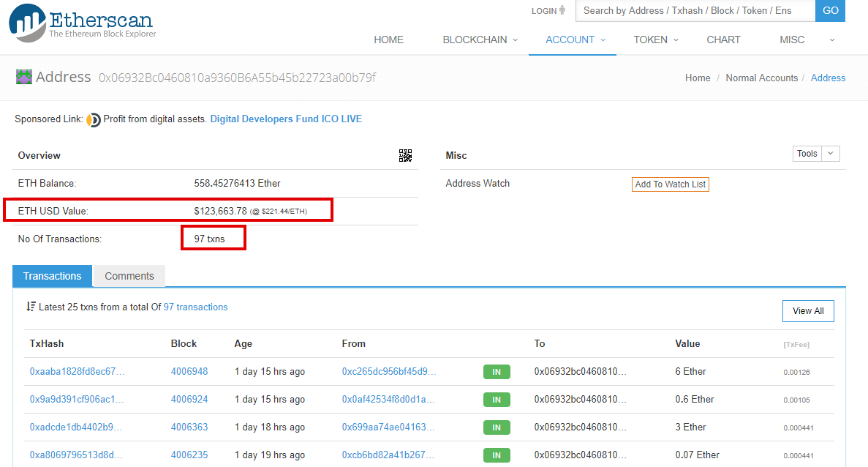This screenshot has height=467, width=868.
Task: Click the View All button
Action: [808, 311]
